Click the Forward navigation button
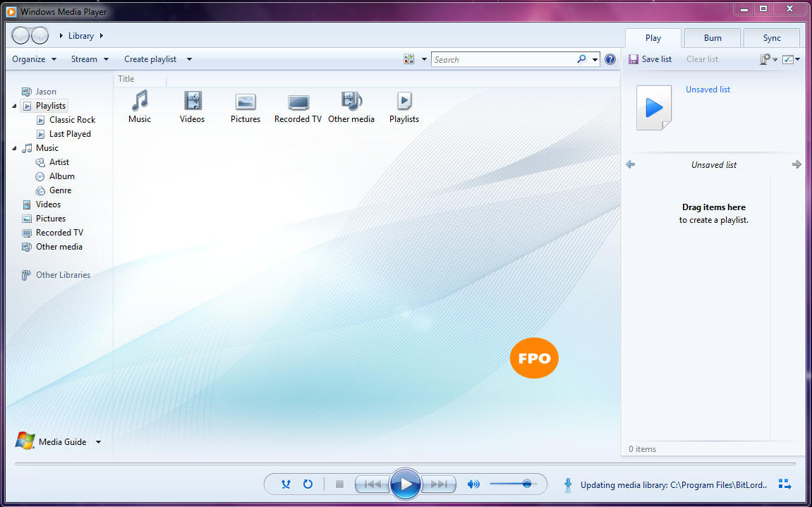Viewport: 812px width, 507px height. pyautogui.click(x=40, y=35)
